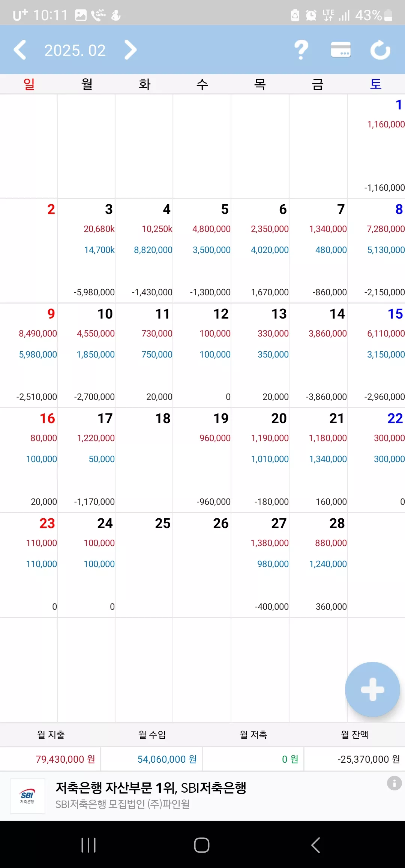Open the card icon in header
The image size is (405, 868).
click(341, 50)
